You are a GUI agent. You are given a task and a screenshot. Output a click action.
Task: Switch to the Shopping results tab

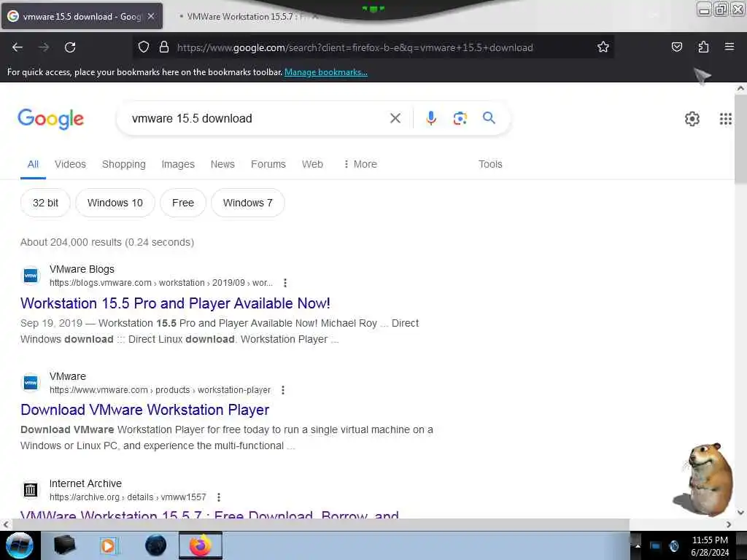click(x=124, y=164)
